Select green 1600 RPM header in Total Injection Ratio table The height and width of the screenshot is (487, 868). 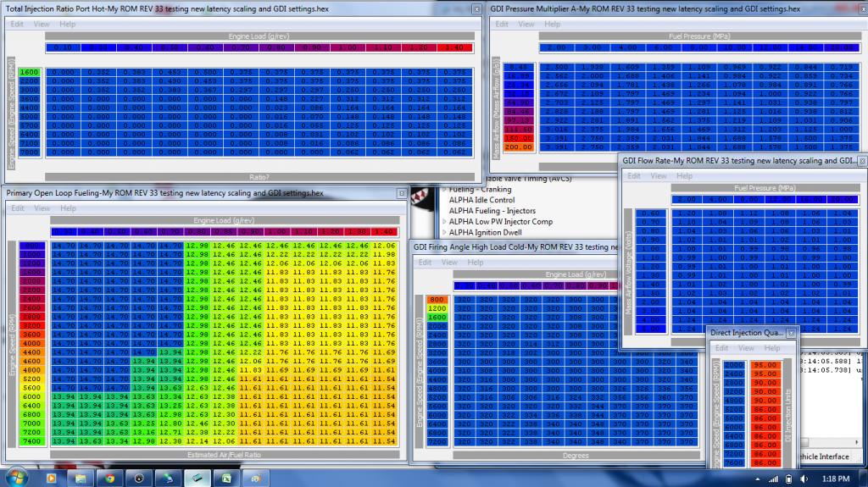[29, 72]
